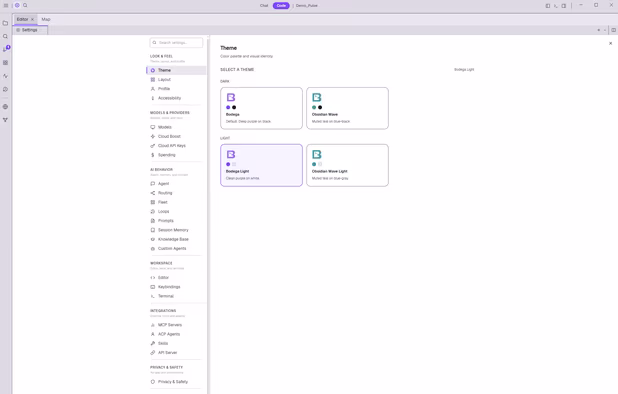Screen dimensions: 618x394
Task: Open Cloud Boost settings
Action: point(176,136)
